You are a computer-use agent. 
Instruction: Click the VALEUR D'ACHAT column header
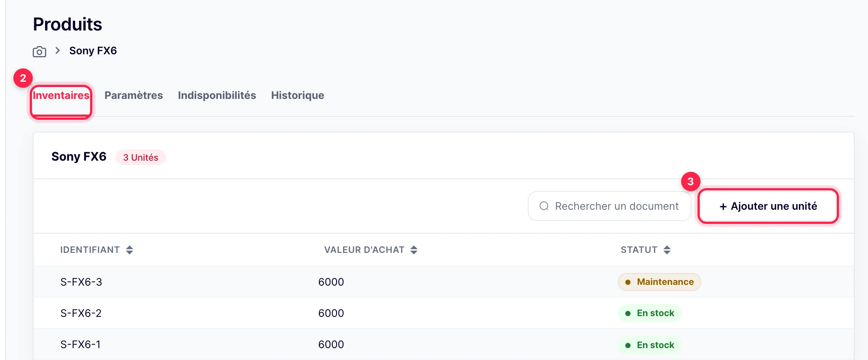pyautogui.click(x=364, y=250)
